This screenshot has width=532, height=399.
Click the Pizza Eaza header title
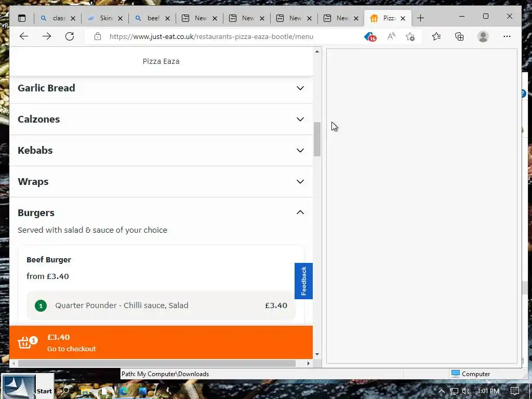point(161,61)
